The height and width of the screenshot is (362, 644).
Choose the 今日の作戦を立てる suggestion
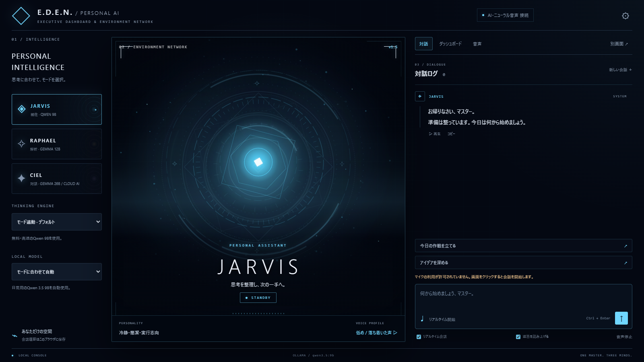(523, 246)
